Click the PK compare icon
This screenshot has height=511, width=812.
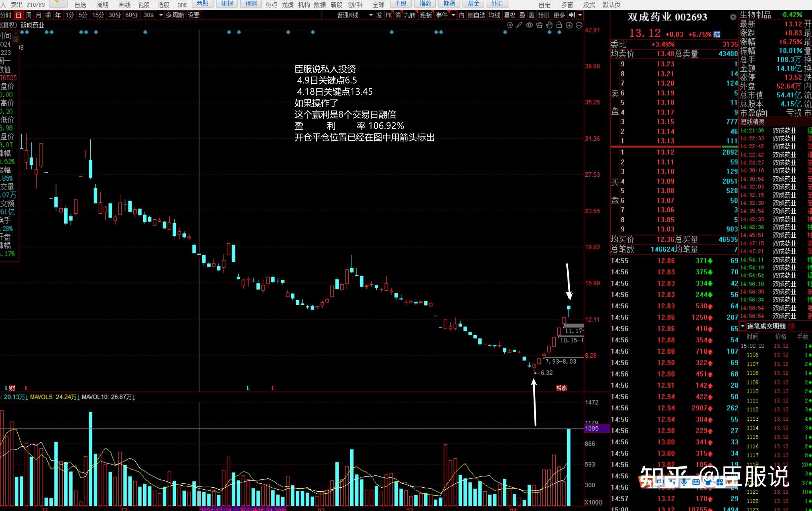[x=389, y=15]
